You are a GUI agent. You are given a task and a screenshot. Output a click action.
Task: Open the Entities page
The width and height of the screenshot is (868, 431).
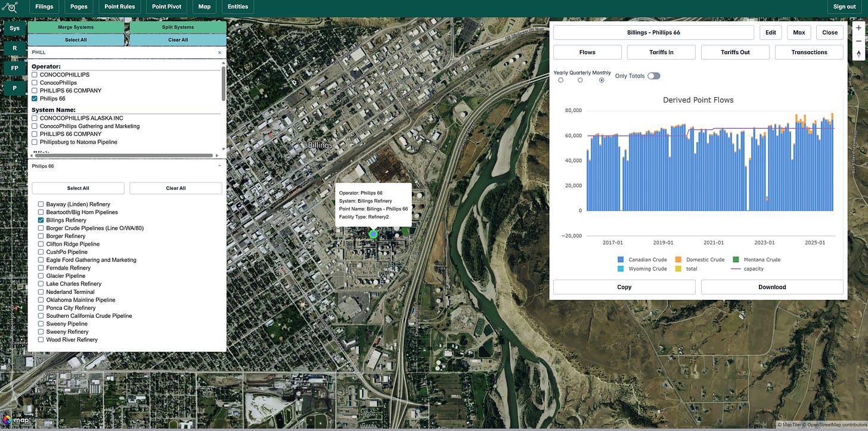pos(238,7)
